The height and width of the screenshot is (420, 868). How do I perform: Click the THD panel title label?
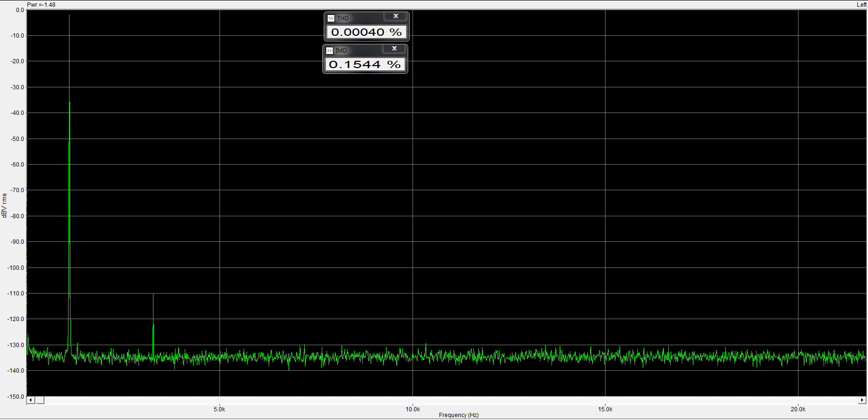(343, 18)
